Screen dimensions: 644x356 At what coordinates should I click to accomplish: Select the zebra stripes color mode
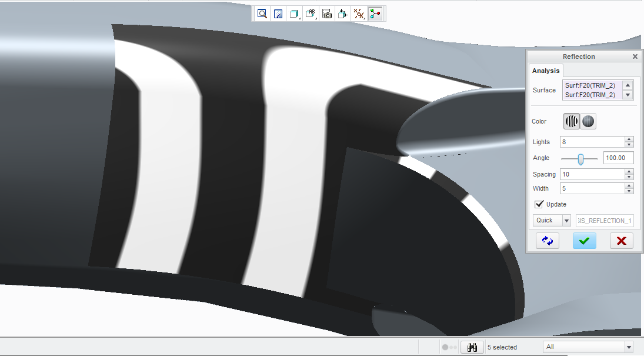[x=572, y=121]
